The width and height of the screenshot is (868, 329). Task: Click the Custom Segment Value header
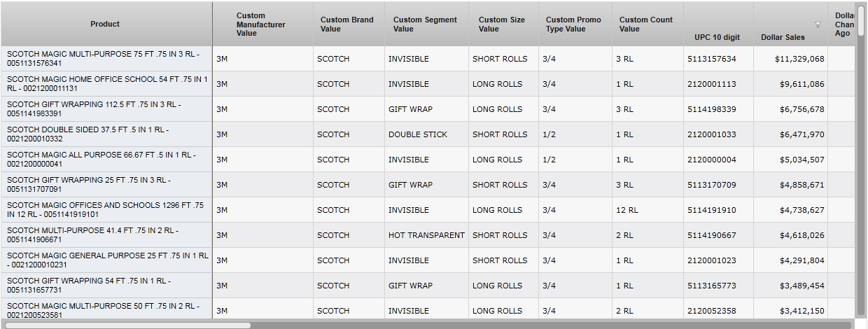[x=425, y=24]
